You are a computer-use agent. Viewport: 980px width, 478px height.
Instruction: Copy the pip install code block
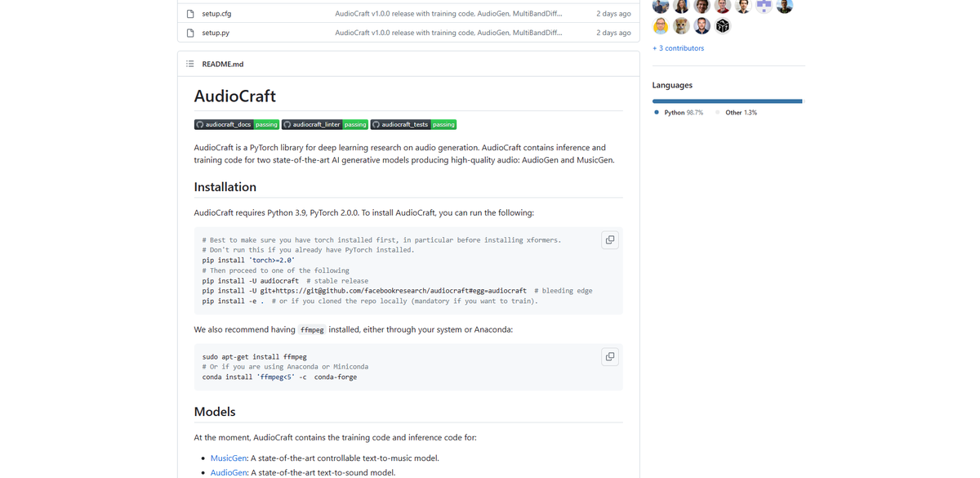[x=609, y=239]
